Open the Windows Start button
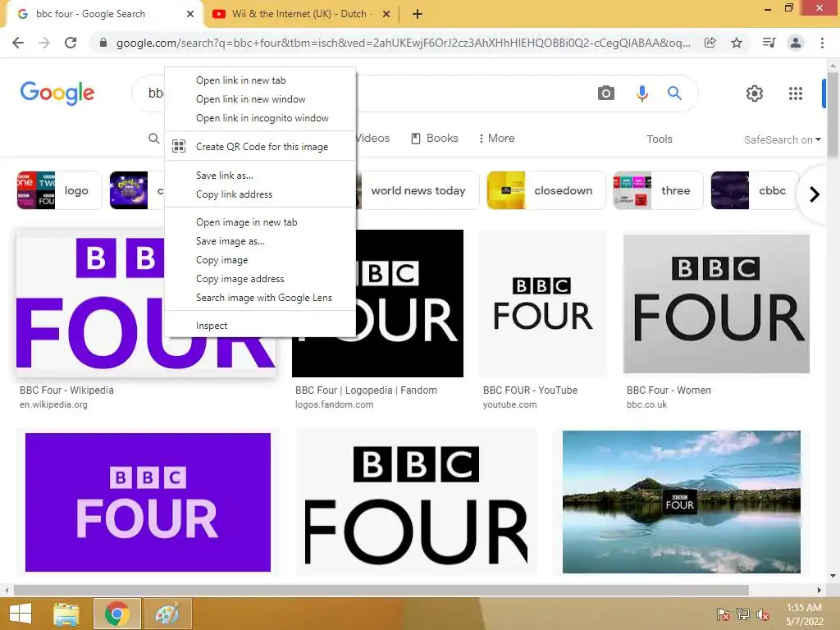This screenshot has height=630, width=840. (x=21, y=614)
